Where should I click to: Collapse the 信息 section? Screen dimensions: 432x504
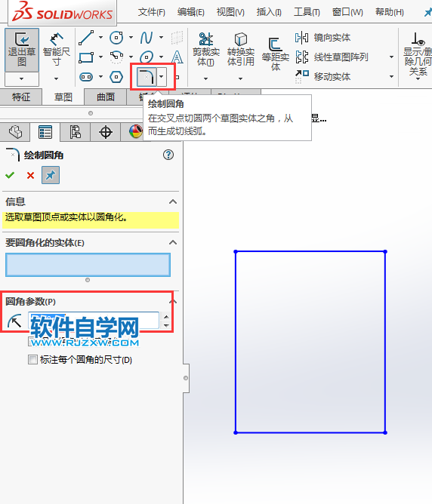173,201
